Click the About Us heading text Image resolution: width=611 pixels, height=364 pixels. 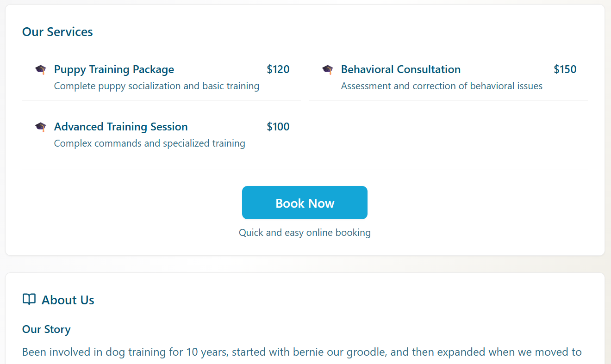click(68, 300)
